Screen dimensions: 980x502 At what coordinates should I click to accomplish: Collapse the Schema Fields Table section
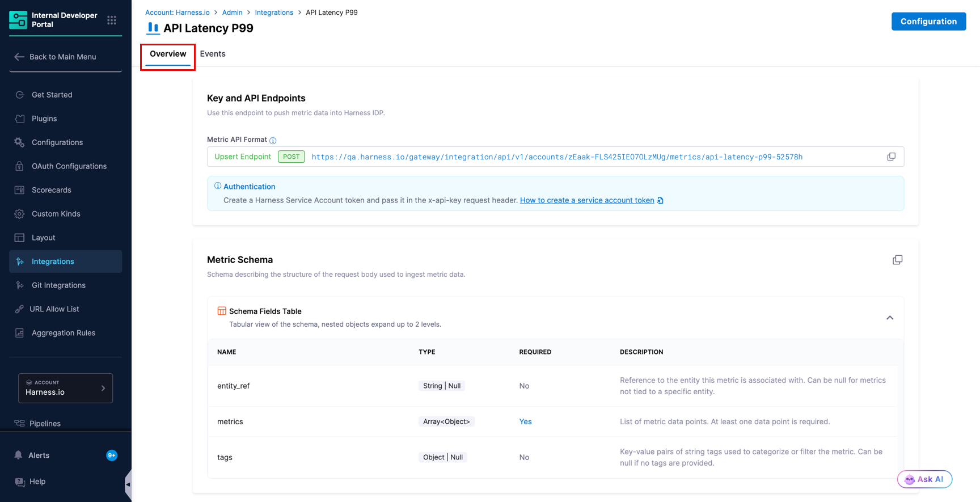(x=890, y=318)
